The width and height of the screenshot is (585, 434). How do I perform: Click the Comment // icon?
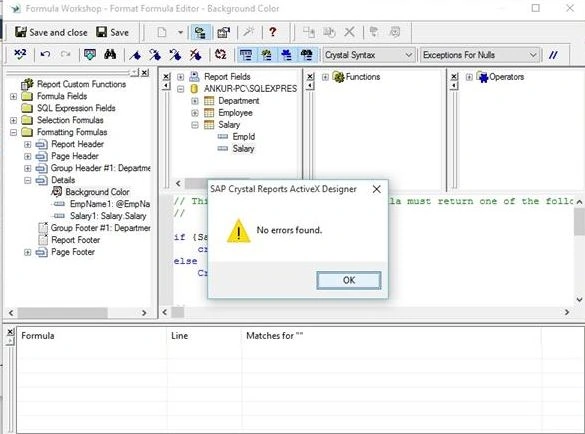pos(553,55)
